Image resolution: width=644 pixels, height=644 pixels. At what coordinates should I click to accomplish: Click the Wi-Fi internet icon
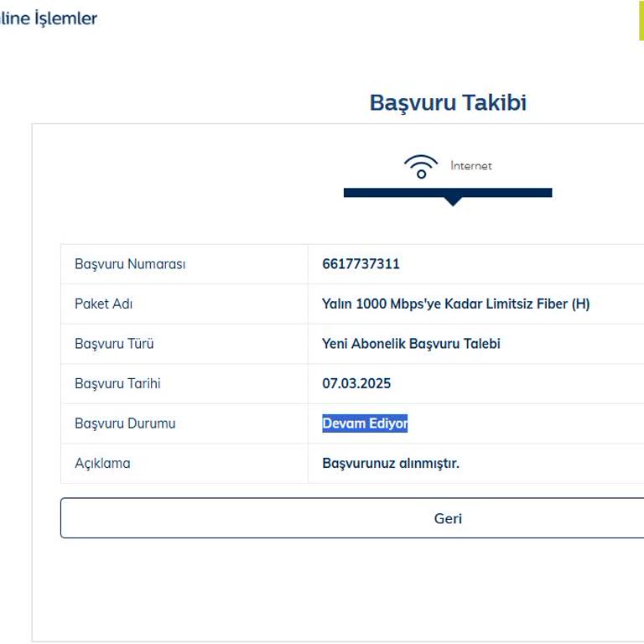[x=421, y=167]
